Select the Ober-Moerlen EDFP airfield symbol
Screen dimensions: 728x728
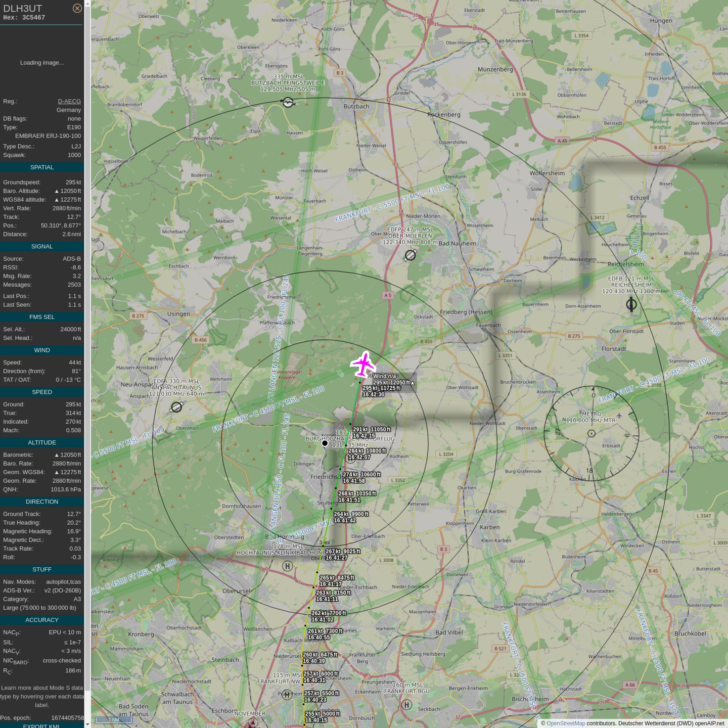coord(410,256)
